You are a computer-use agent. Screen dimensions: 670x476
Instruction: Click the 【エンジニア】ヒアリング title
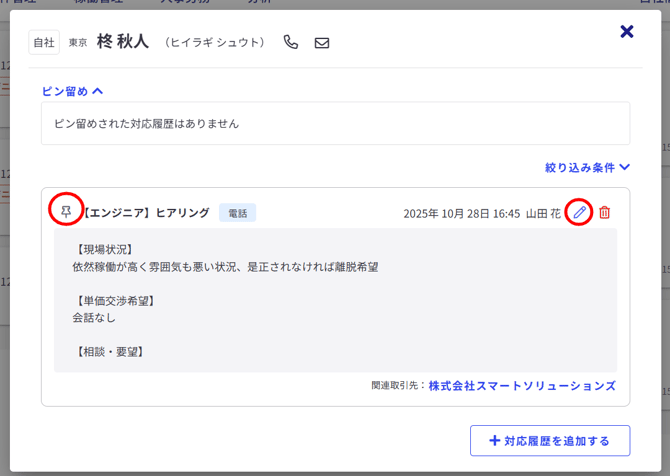coord(146,212)
